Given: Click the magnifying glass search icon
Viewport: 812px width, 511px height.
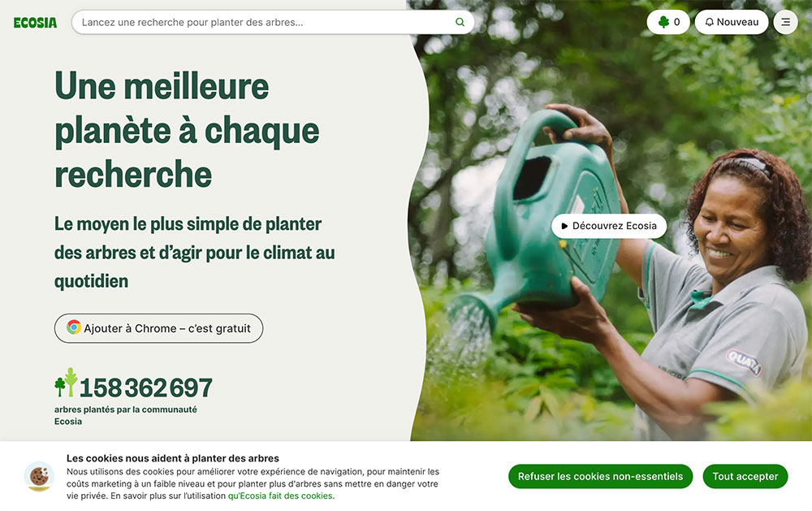Looking at the screenshot, I should 460,22.
